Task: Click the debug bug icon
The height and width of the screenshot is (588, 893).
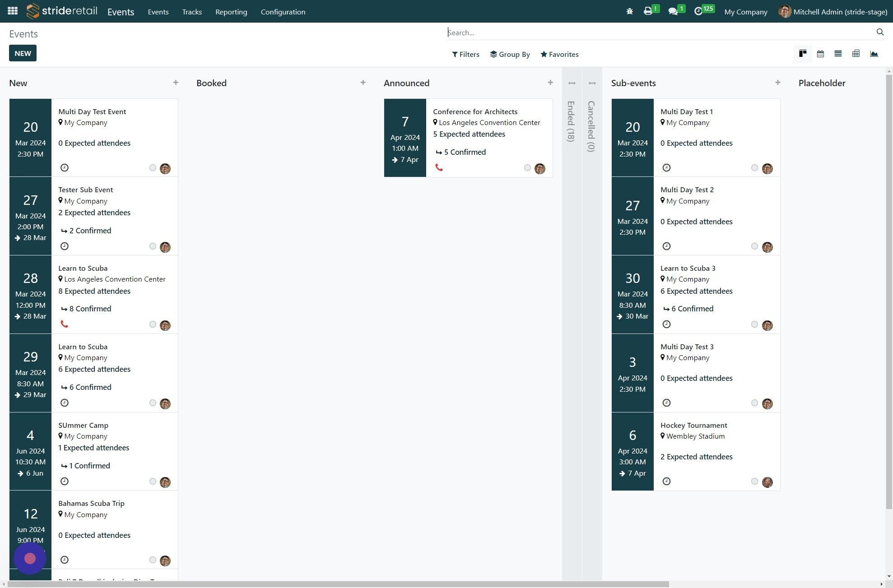Action: click(629, 11)
